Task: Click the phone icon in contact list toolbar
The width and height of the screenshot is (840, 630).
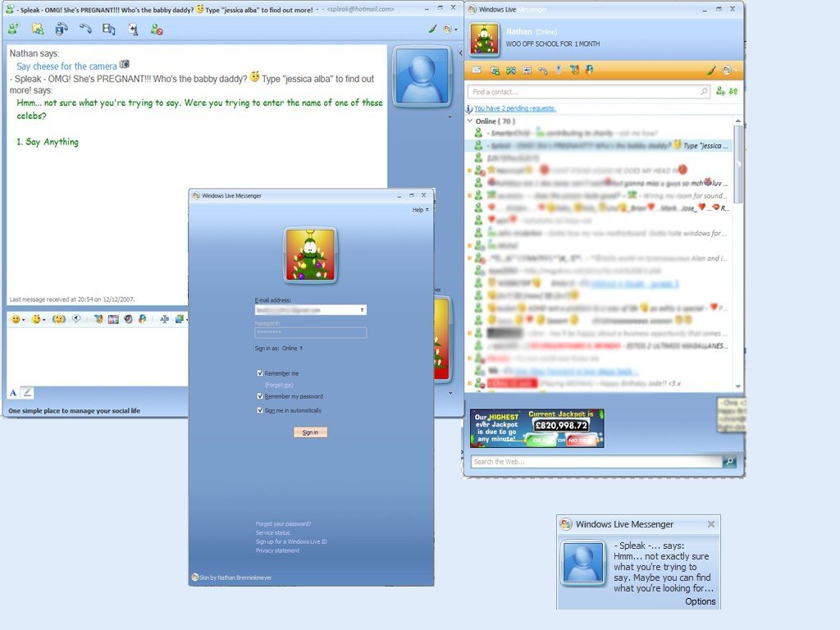Action: point(543,71)
